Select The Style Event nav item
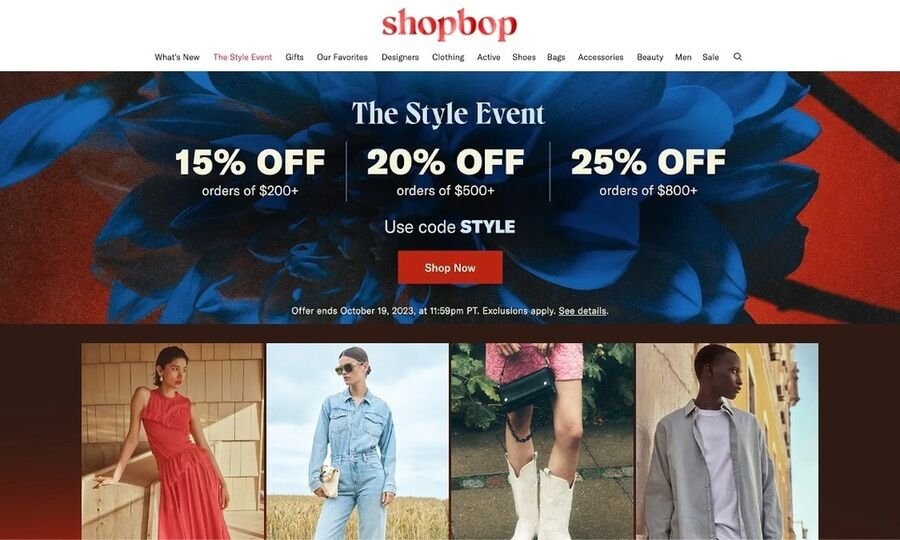Screen dimensions: 900x540 pyautogui.click(x=242, y=57)
